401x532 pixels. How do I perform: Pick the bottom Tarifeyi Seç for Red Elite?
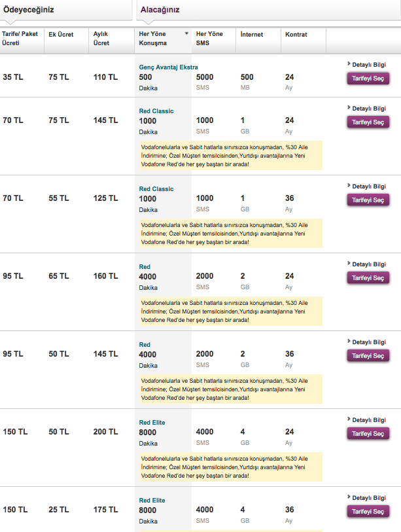point(368,511)
